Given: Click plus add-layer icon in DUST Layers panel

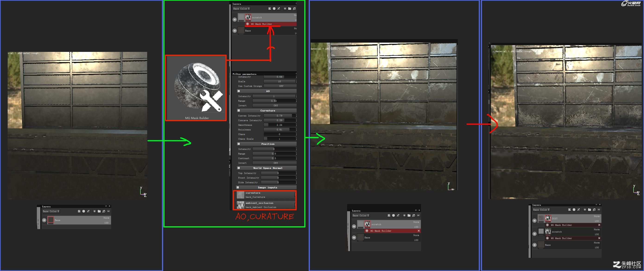Looking at the screenshot, I should [x=585, y=210].
